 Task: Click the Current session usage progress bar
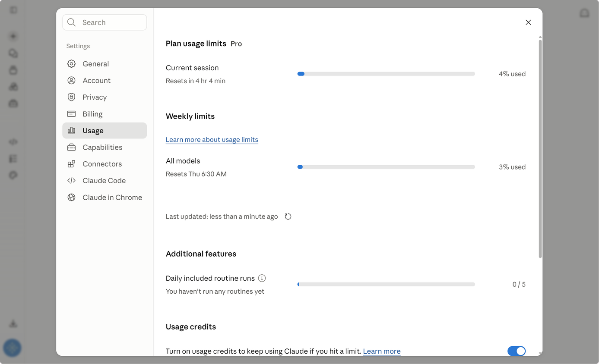(x=386, y=74)
